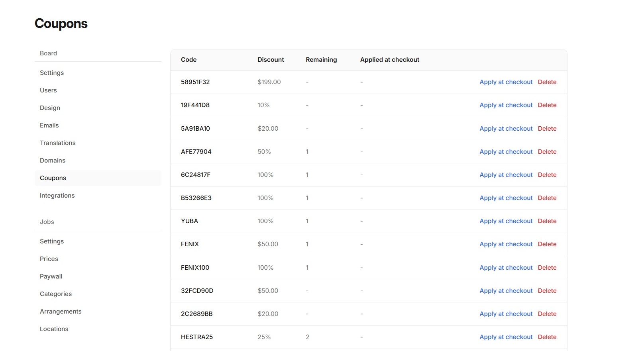
Task: Click coupon code 5A91BA10 text
Action: click(x=195, y=129)
